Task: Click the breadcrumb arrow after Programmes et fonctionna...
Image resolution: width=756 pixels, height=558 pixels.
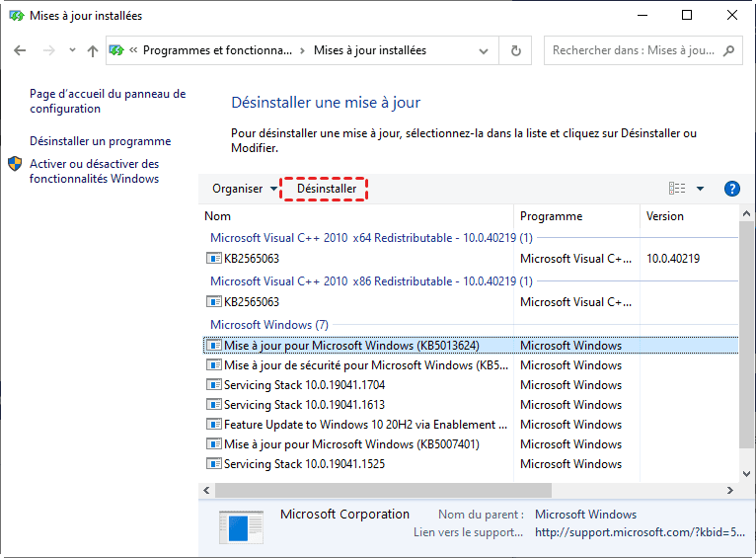Action: pos(302,50)
